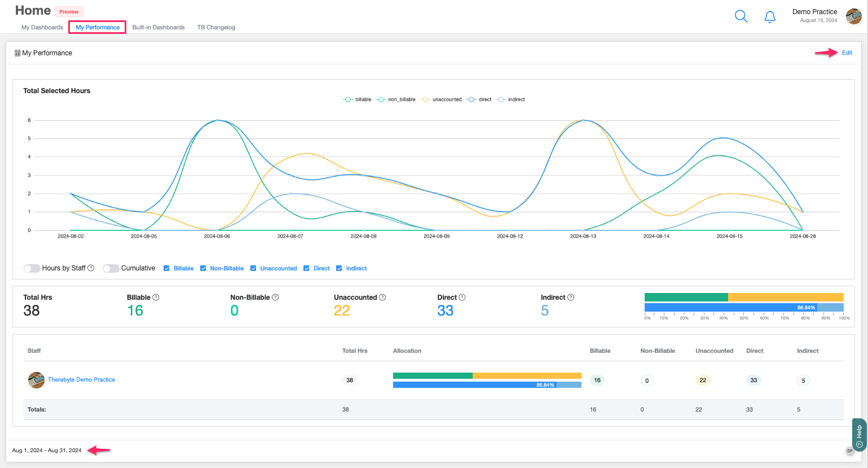The image size is (868, 468).
Task: Click the Allocation column header
Action: pos(407,351)
